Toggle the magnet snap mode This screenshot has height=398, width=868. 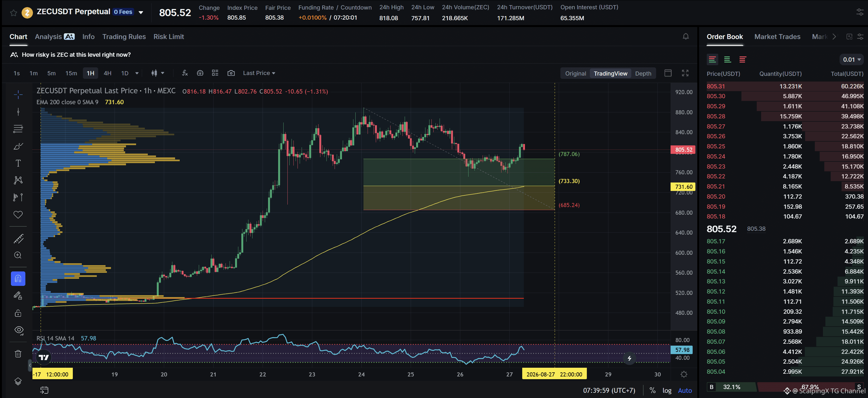point(18,279)
